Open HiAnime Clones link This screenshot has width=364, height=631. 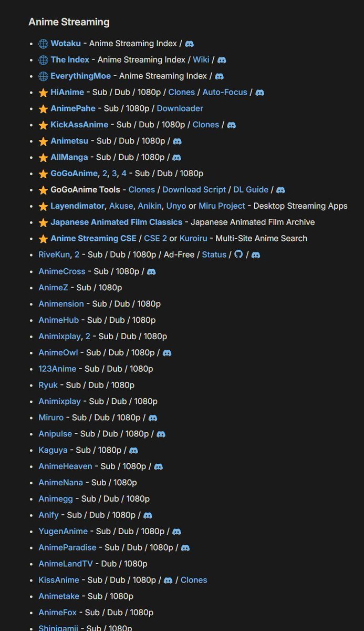tap(182, 92)
